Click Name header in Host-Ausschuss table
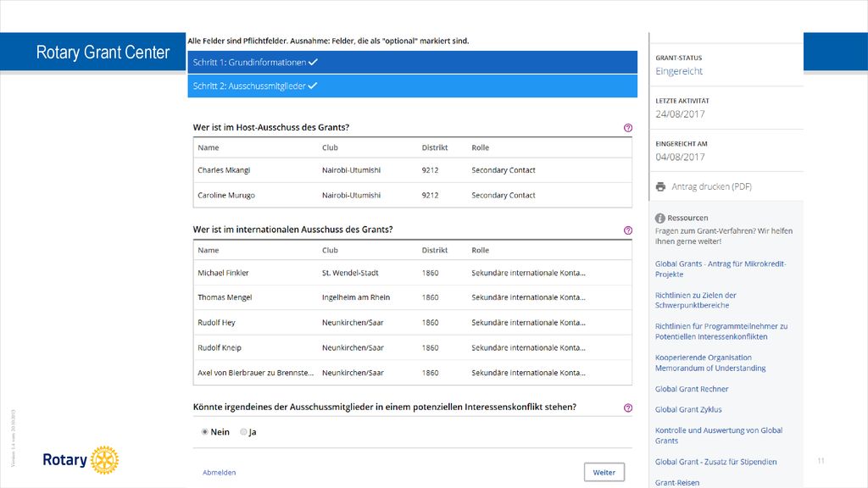The width and height of the screenshot is (868, 488). click(x=209, y=147)
